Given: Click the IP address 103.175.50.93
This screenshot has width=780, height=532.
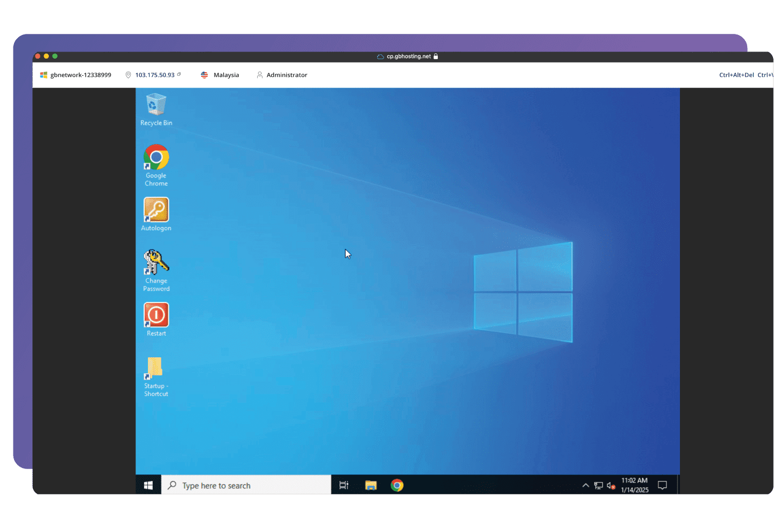Looking at the screenshot, I should (x=155, y=75).
